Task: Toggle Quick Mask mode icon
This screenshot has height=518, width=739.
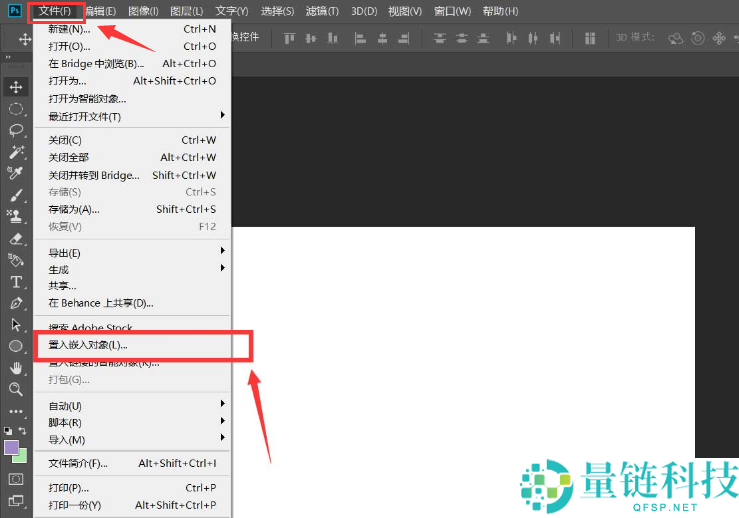Action: click(x=16, y=479)
